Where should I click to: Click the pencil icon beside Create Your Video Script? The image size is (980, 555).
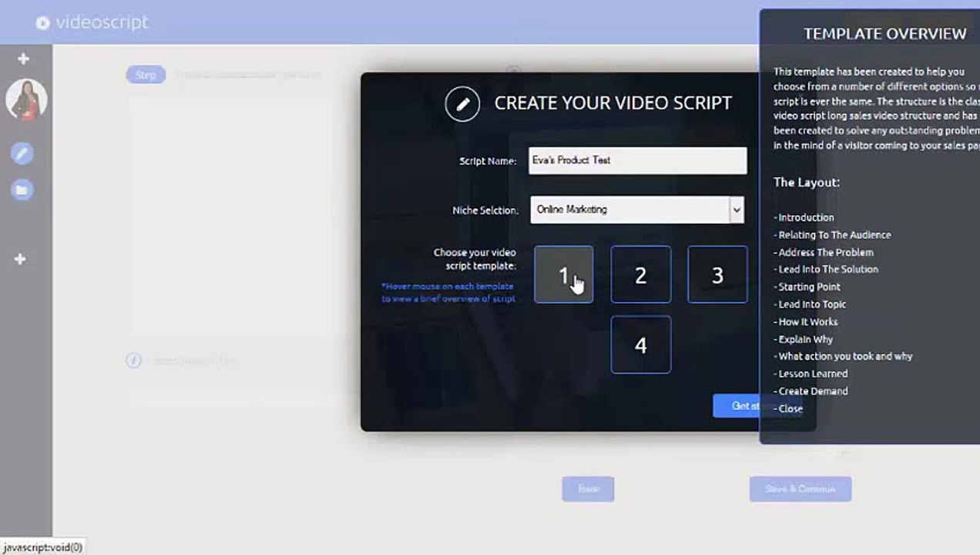[462, 104]
